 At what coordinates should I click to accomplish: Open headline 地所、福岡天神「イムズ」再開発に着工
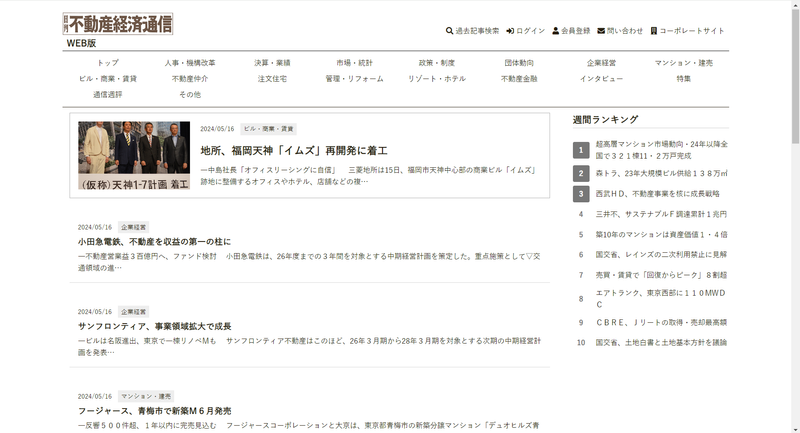point(294,150)
